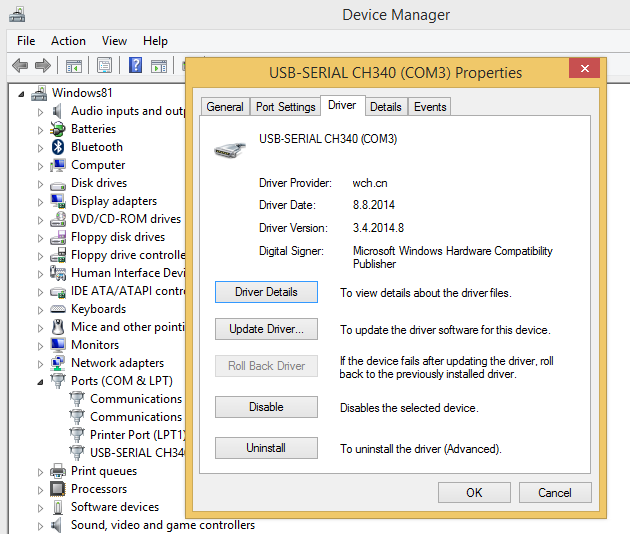Click the Update Driver button
The image size is (630, 534).
coord(266,329)
